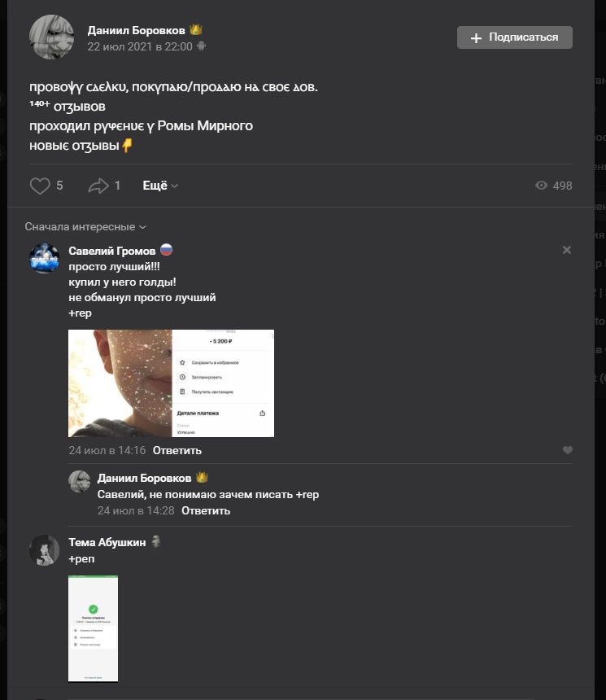The image size is (606, 700).
Task: Open Савелий Громов's avatar
Action: [x=44, y=257]
